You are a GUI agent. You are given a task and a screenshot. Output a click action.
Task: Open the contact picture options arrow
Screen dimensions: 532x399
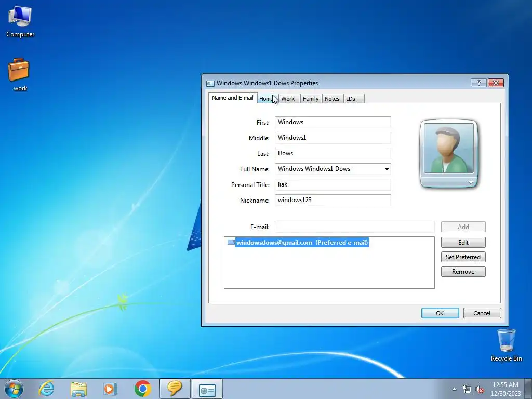pyautogui.click(x=471, y=182)
